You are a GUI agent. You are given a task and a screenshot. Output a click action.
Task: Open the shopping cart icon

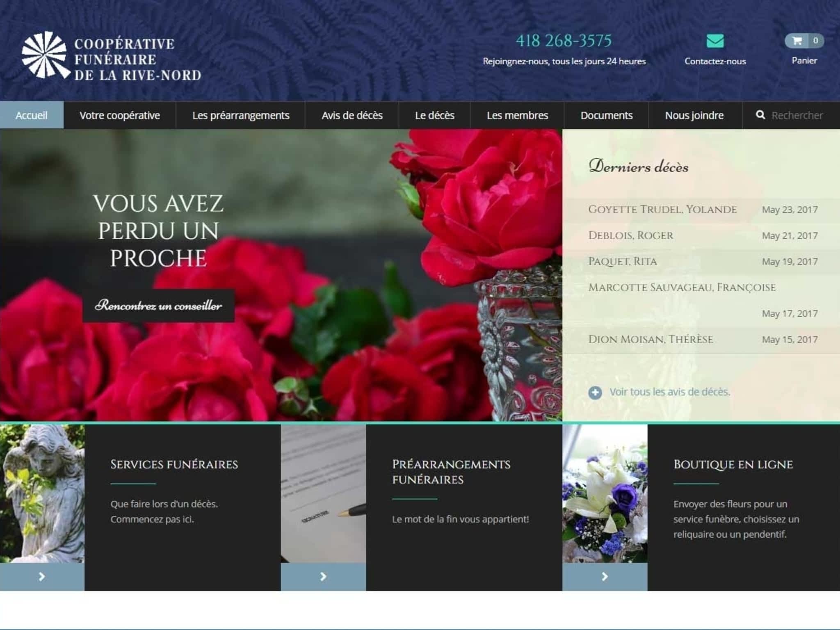[x=797, y=41]
